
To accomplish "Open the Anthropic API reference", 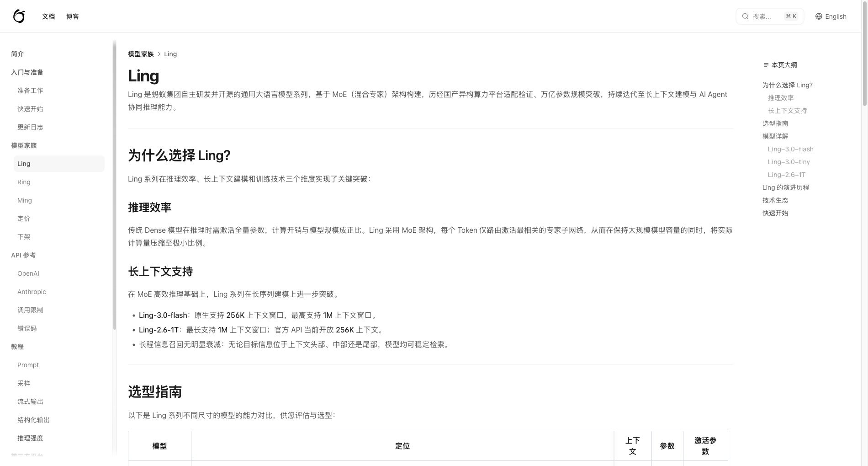I will [32, 292].
